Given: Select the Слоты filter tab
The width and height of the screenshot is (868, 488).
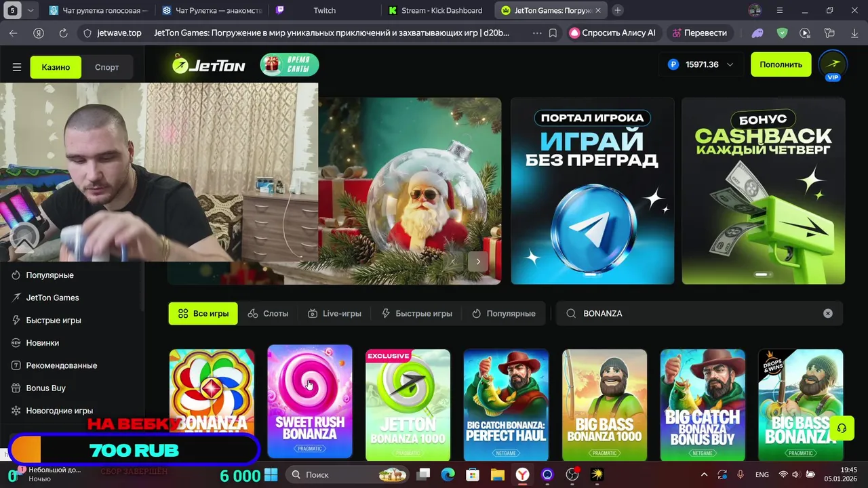Looking at the screenshot, I should [x=268, y=313].
